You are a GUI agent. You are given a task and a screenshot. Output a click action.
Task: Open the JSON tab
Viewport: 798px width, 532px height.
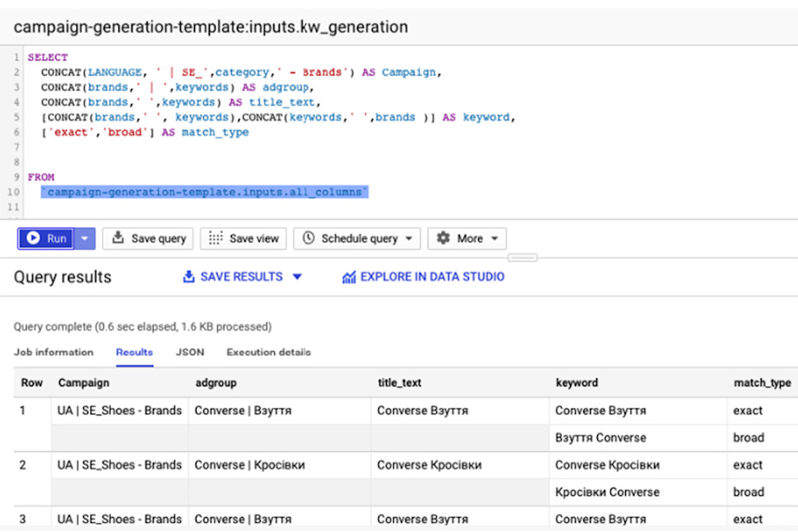(190, 352)
